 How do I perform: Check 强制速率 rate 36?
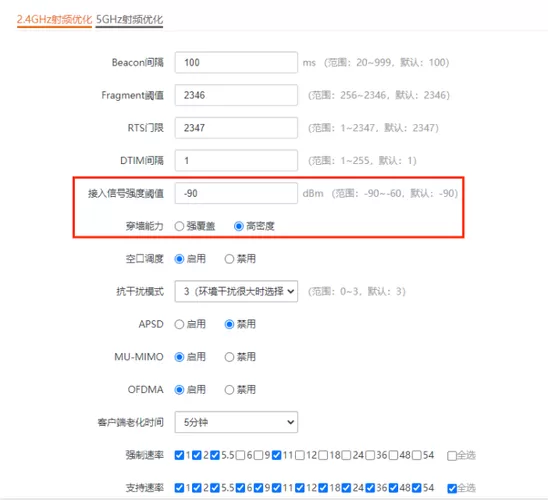[370, 455]
